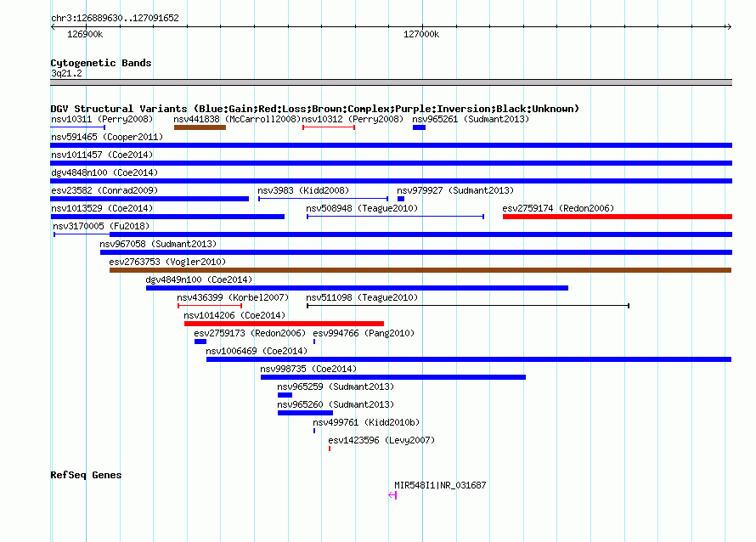Click esv1423596 (Levy2007) label
This screenshot has width=756, height=542.
[x=382, y=440]
